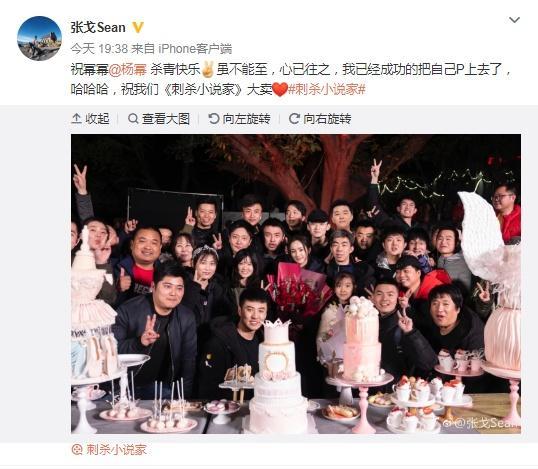Click the 张戈Sean profile avatar
The width and height of the screenshot is (538, 469).
click(x=39, y=38)
